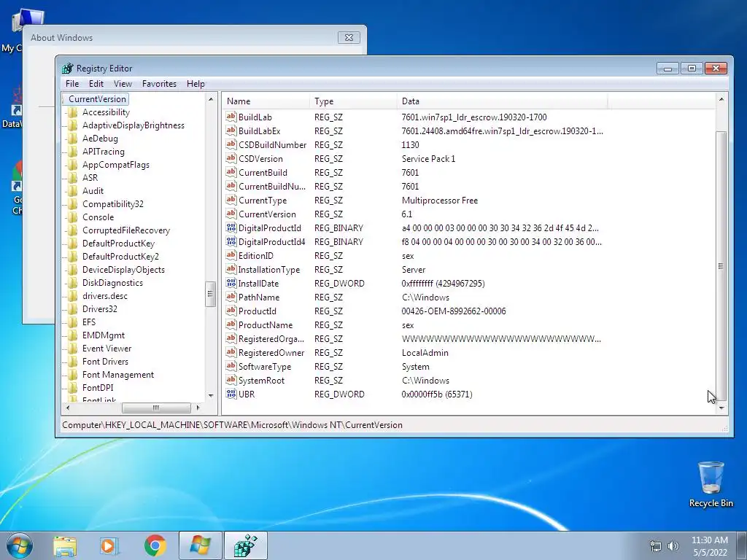Click the tree horizontal scroll-left arrow
747x560 pixels.
68,408
